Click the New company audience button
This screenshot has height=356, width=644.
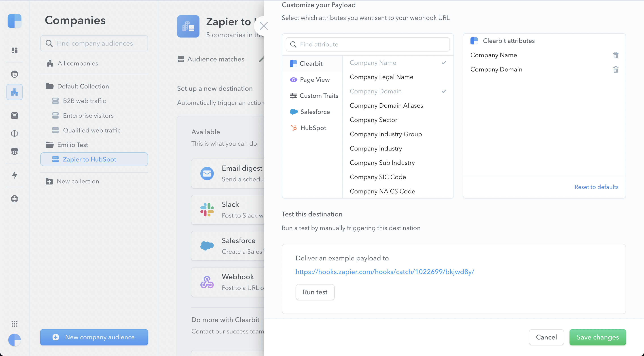pyautogui.click(x=94, y=337)
